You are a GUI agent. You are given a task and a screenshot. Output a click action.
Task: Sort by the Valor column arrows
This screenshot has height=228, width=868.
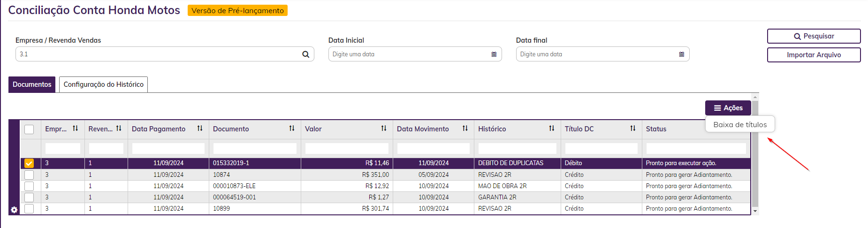(x=384, y=129)
